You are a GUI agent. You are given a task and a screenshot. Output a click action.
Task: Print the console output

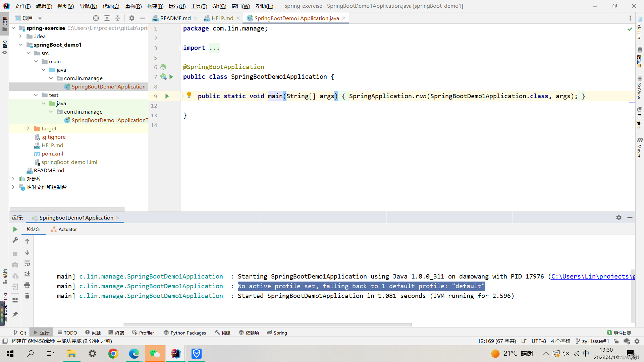(x=27, y=285)
